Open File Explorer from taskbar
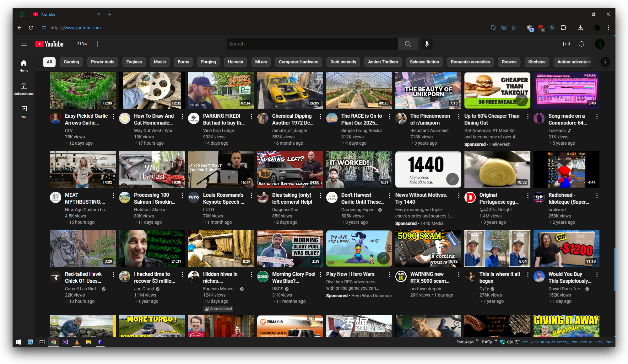Screen dimensions: 628x364 [x=89, y=342]
